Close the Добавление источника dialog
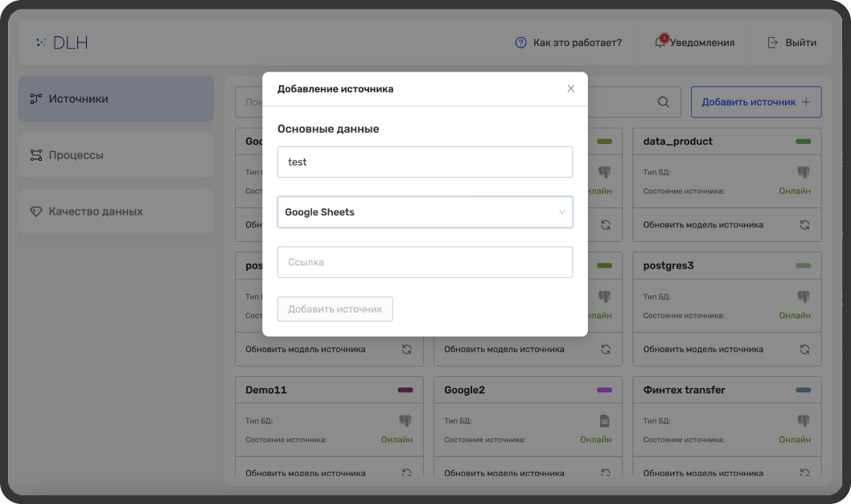The height and width of the screenshot is (504, 851). (x=571, y=88)
